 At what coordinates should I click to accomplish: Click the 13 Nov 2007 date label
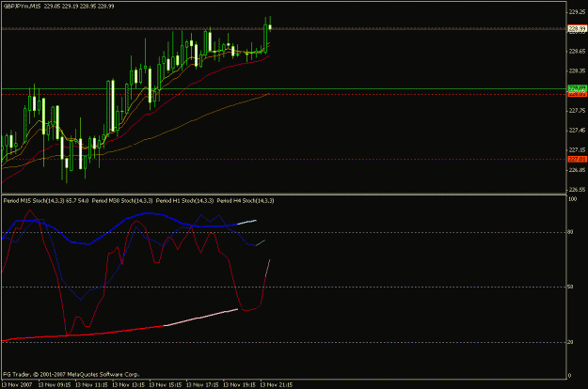17,385
